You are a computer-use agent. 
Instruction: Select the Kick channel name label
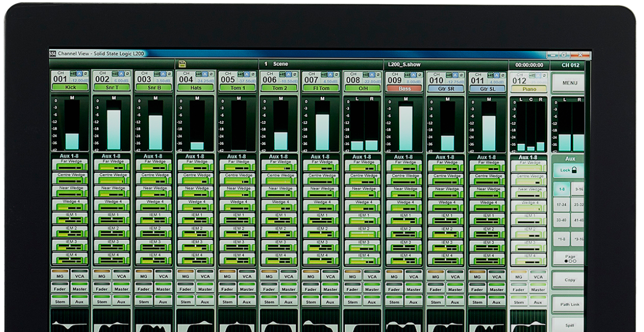point(70,89)
